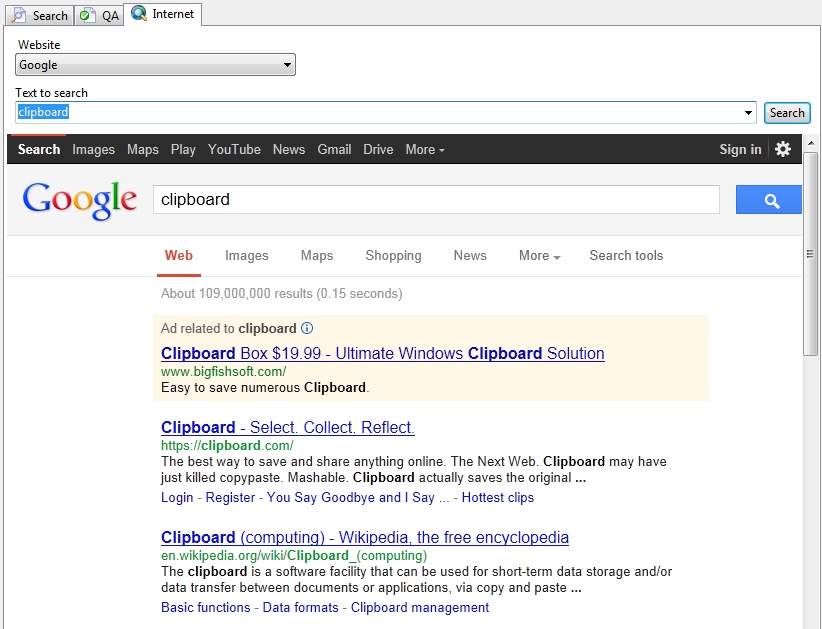Open the Clipboard management sitelink
Screen dimensions: 822x629
[420, 608]
